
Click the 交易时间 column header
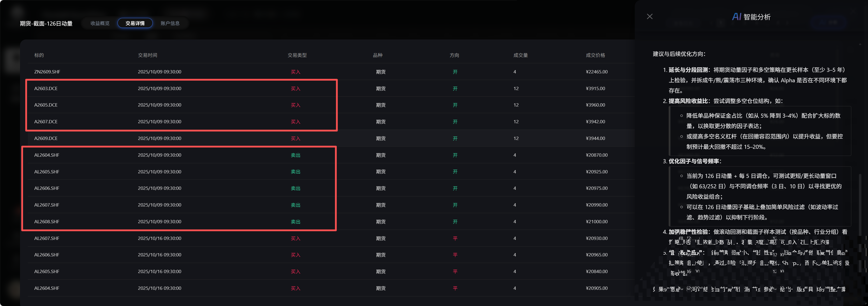pyautogui.click(x=148, y=55)
